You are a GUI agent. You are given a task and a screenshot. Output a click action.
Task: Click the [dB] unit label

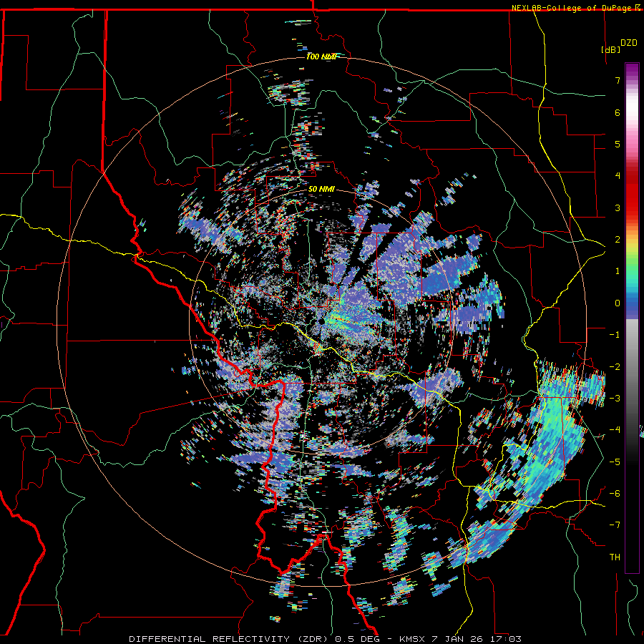tap(610, 49)
